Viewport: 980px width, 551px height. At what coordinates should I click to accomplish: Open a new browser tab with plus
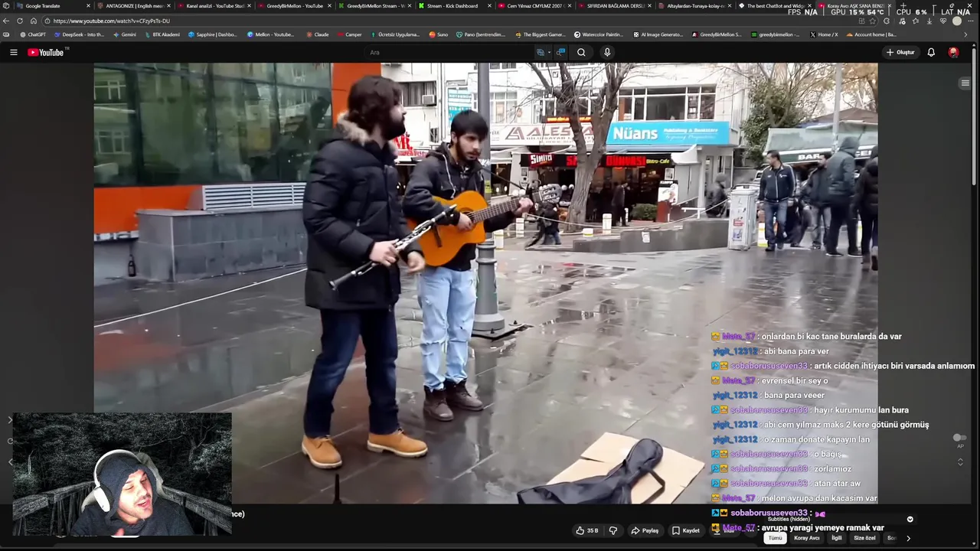point(902,5)
